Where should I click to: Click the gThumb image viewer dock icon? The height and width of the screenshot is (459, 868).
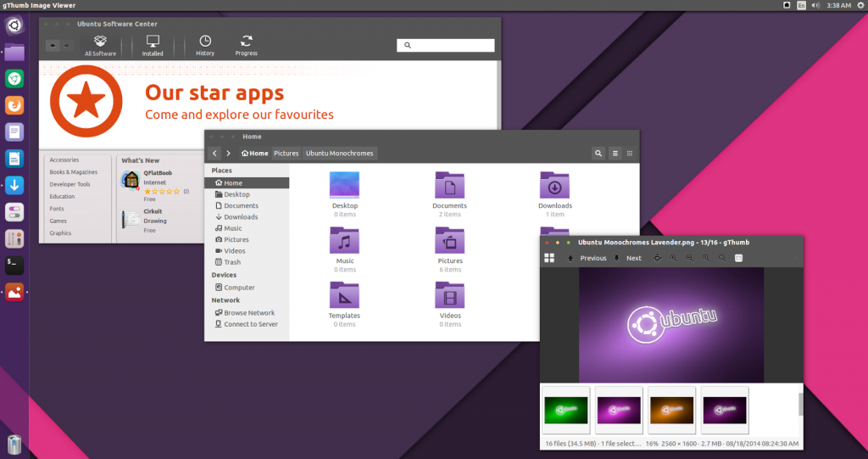(14, 292)
